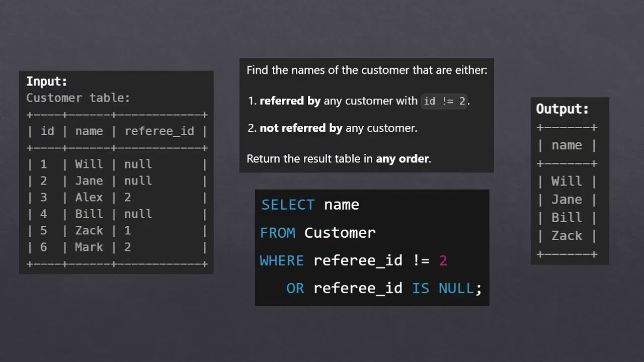Click the WHERE keyword in the query
644x362 pixels.
click(x=282, y=260)
